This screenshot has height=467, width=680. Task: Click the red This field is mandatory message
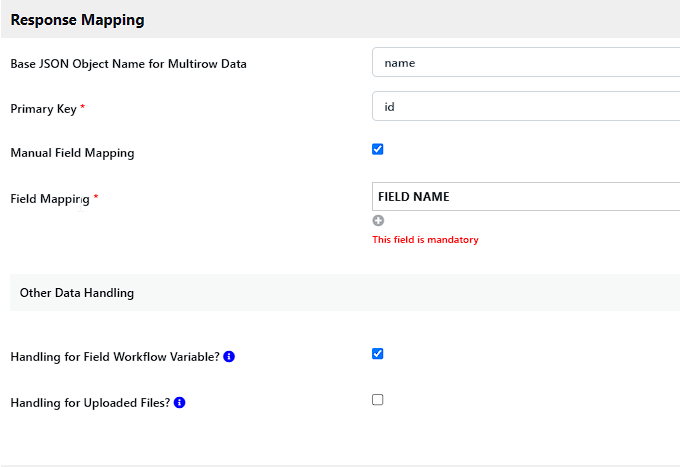[x=425, y=240]
